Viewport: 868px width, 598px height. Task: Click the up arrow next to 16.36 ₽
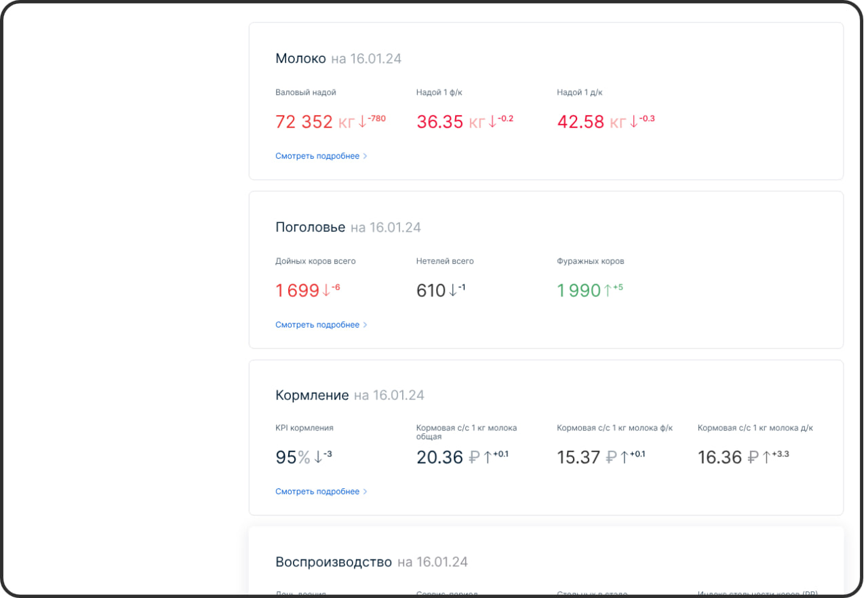(x=766, y=458)
